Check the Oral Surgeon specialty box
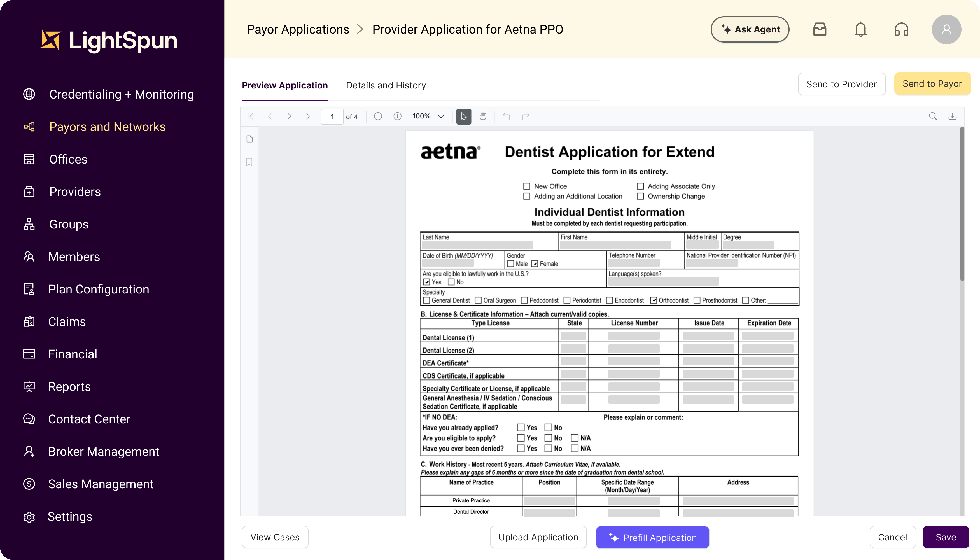This screenshot has height=560, width=980. coord(478,300)
